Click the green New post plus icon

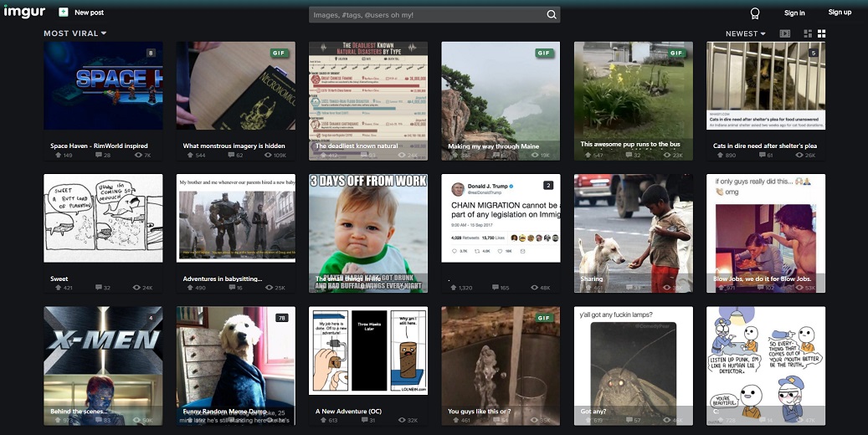pyautogui.click(x=64, y=13)
